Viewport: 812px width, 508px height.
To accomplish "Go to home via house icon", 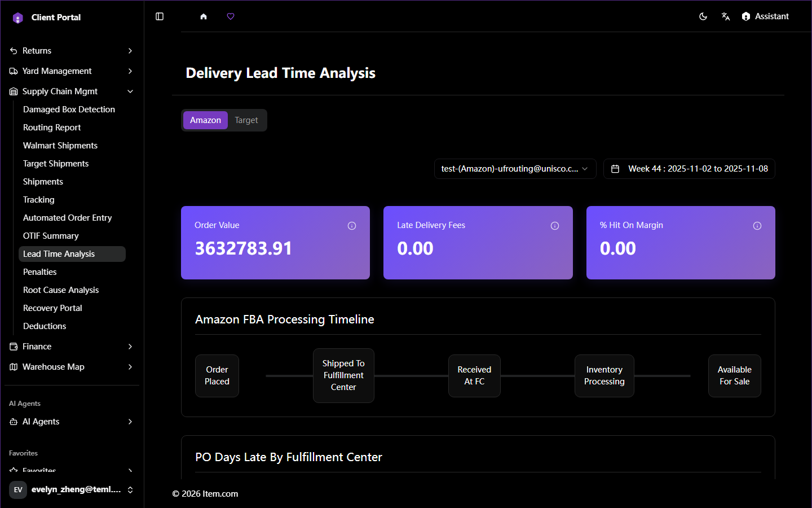I will pyautogui.click(x=204, y=16).
